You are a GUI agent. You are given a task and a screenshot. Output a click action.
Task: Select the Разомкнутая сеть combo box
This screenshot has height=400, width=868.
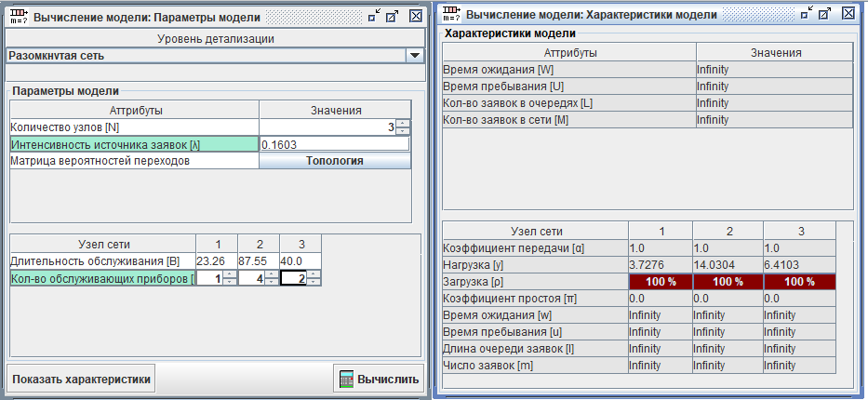[215, 55]
